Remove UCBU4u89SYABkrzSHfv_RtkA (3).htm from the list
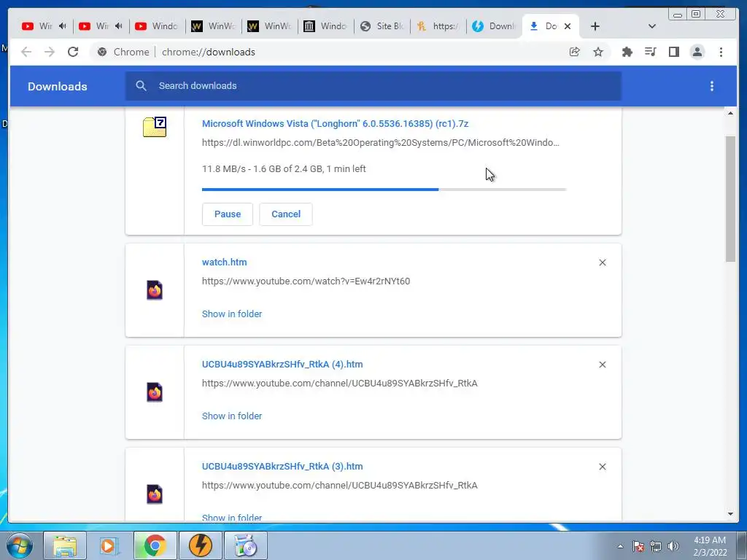 [x=602, y=467]
